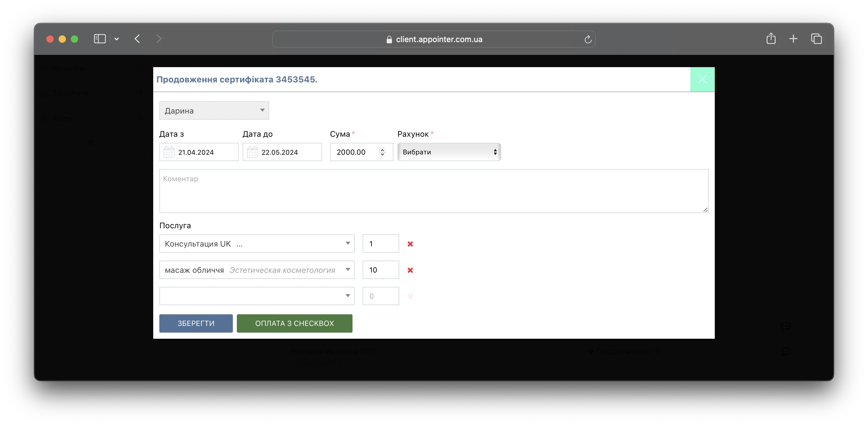The image size is (868, 426).
Task: Remove the Консультация UK service row
Action: point(410,244)
